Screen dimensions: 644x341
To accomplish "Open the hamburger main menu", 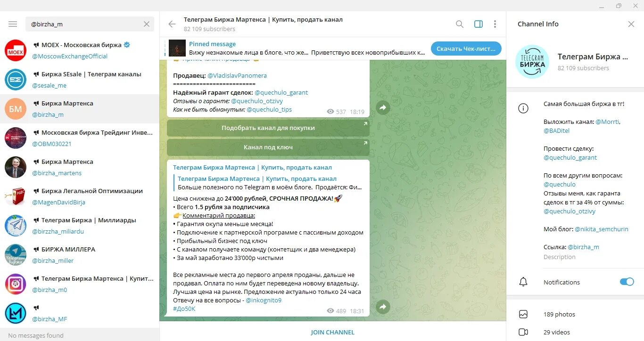I will click(13, 24).
